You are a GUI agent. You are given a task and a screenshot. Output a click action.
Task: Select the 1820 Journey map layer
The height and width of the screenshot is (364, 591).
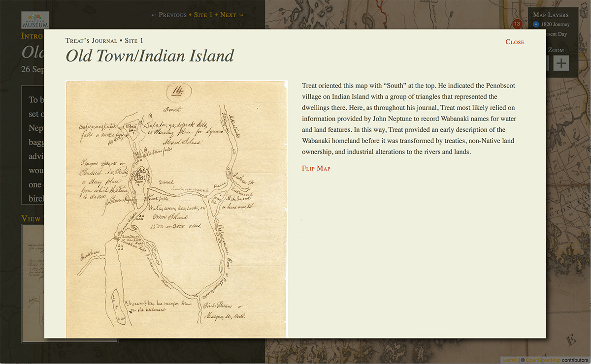click(x=551, y=24)
